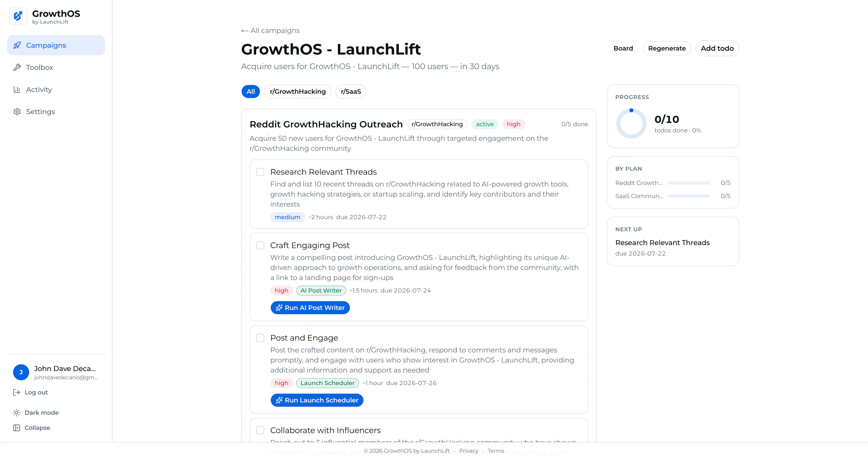Image resolution: width=868 pixels, height=459 pixels.
Task: Select the All filter tab
Action: tap(251, 91)
